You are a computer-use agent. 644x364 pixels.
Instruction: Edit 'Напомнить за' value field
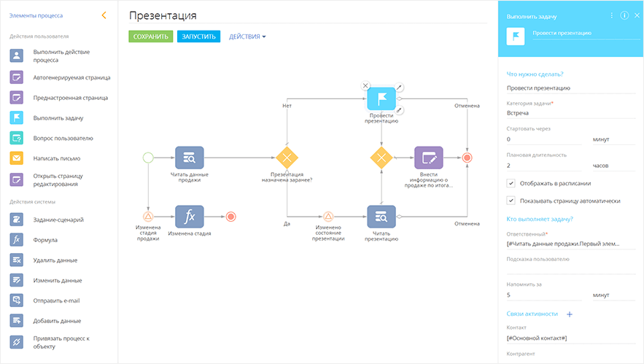(544, 295)
